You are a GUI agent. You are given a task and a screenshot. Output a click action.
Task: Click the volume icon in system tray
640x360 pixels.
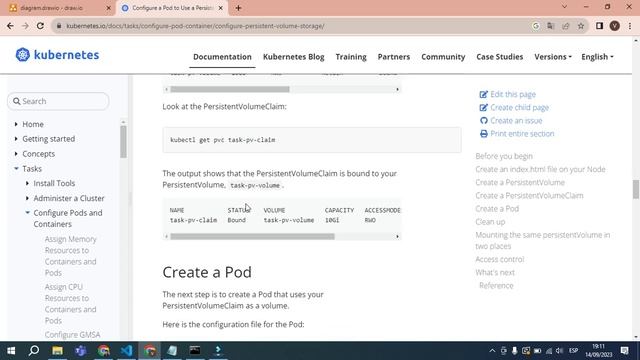click(560, 351)
